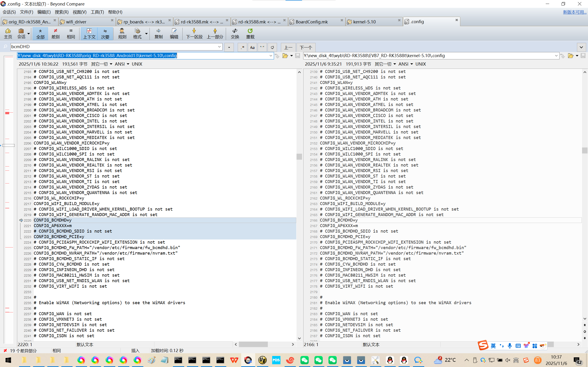The height and width of the screenshot is (367, 588).
Task: Click the Home (主页) toolbar icon
Action: tap(8, 33)
